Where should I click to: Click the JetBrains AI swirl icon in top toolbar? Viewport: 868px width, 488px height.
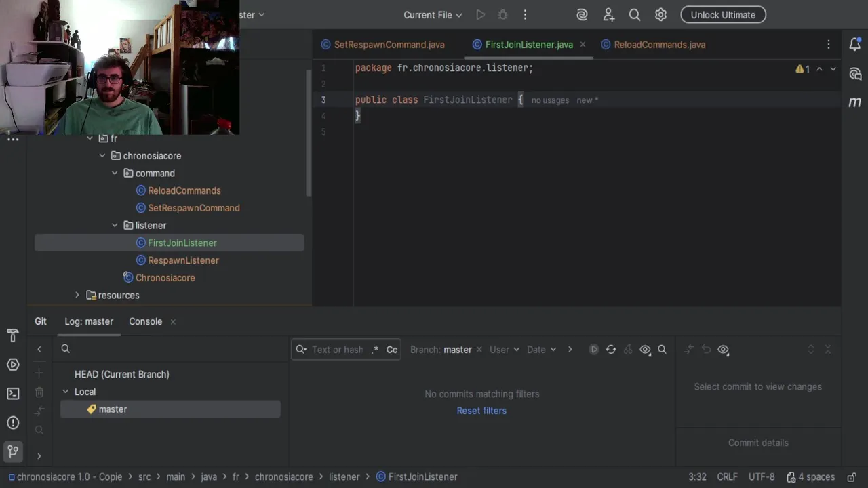coord(582,15)
